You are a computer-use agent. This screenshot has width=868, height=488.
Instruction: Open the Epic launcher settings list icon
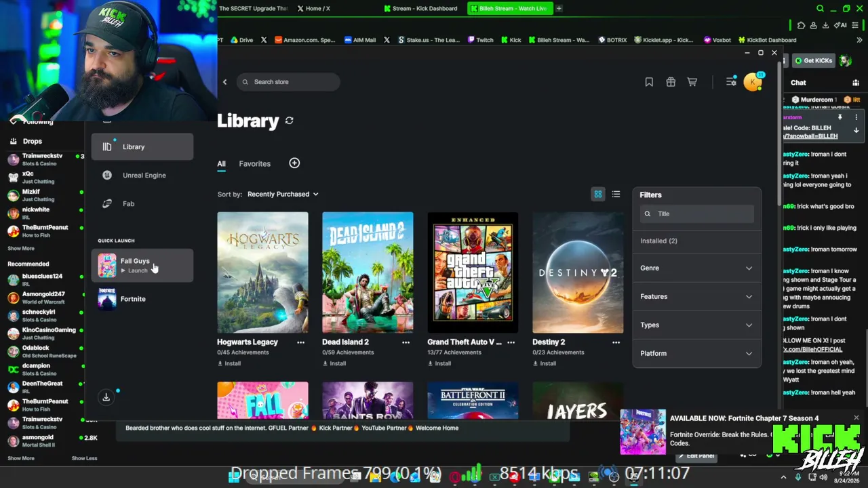(x=731, y=82)
